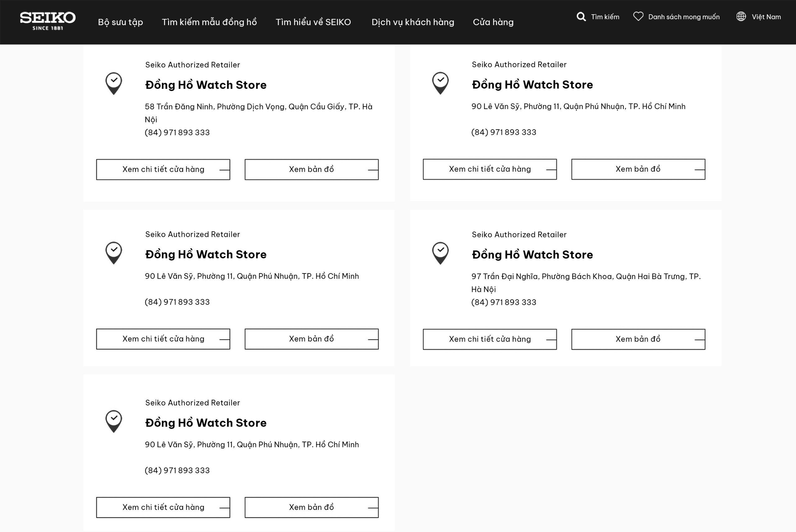Click map pin icon for Trần Đại Nghĩa store
The height and width of the screenshot is (532, 796).
pos(440,253)
